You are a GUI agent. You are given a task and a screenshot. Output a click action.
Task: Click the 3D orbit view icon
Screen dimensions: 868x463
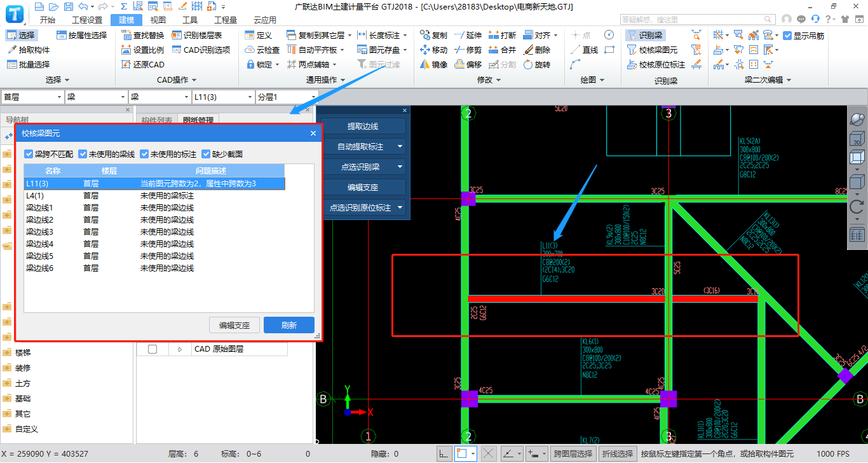click(857, 119)
